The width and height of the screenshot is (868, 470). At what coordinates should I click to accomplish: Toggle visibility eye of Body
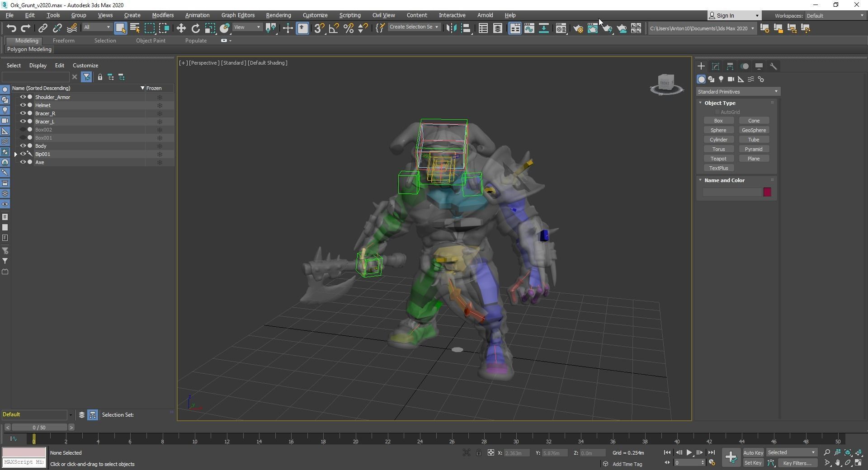click(x=23, y=146)
